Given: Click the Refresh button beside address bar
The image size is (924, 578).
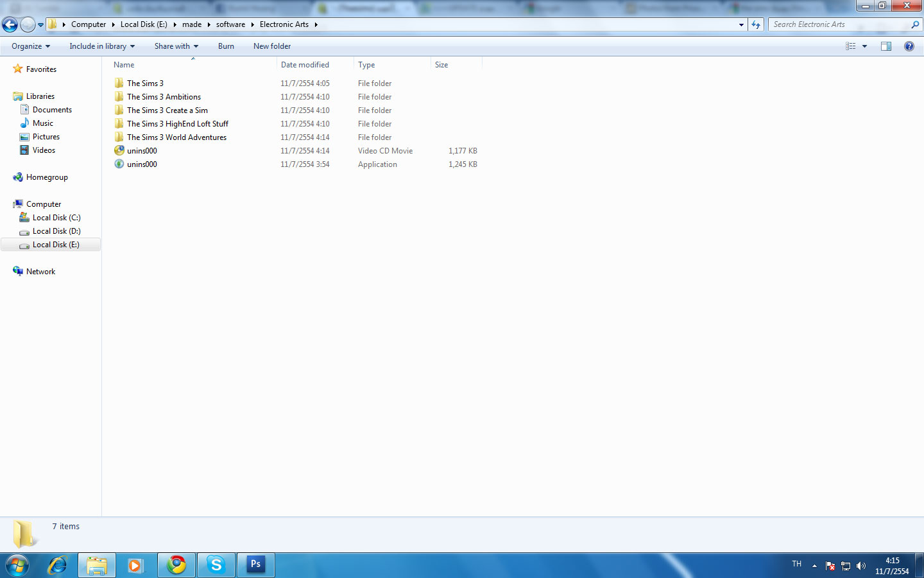Looking at the screenshot, I should 756,24.
